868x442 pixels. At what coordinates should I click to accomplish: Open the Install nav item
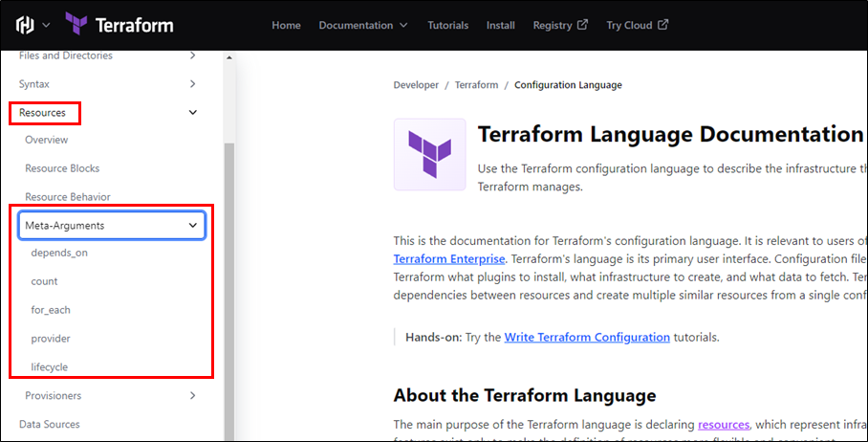pyautogui.click(x=500, y=25)
